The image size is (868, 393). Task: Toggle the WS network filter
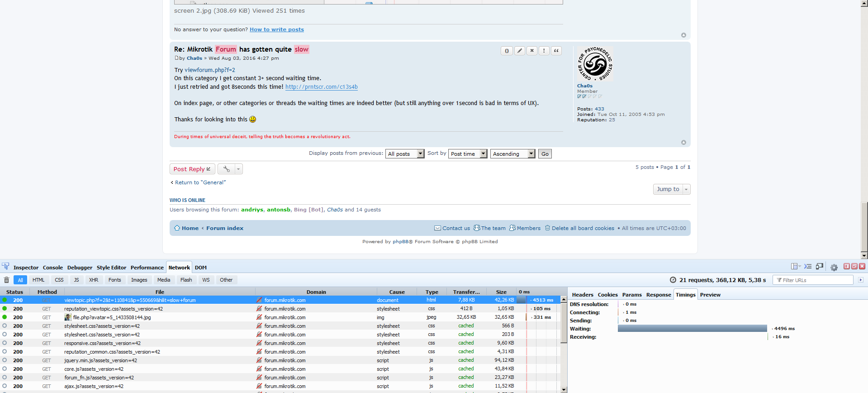click(x=206, y=280)
